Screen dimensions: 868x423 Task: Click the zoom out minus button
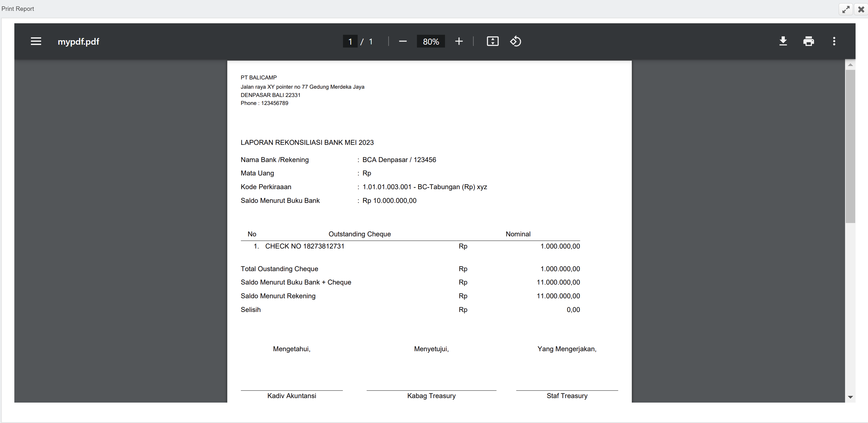pyautogui.click(x=403, y=41)
